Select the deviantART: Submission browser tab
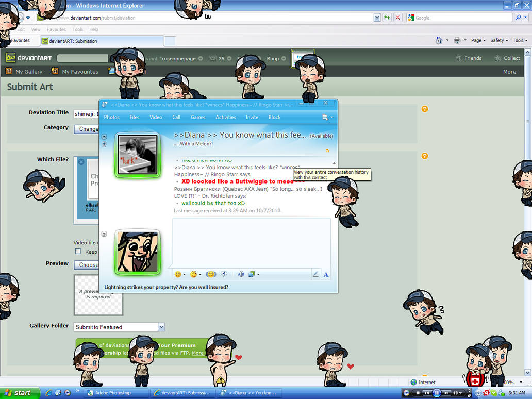Image resolution: width=532 pixels, height=399 pixels. point(102,41)
